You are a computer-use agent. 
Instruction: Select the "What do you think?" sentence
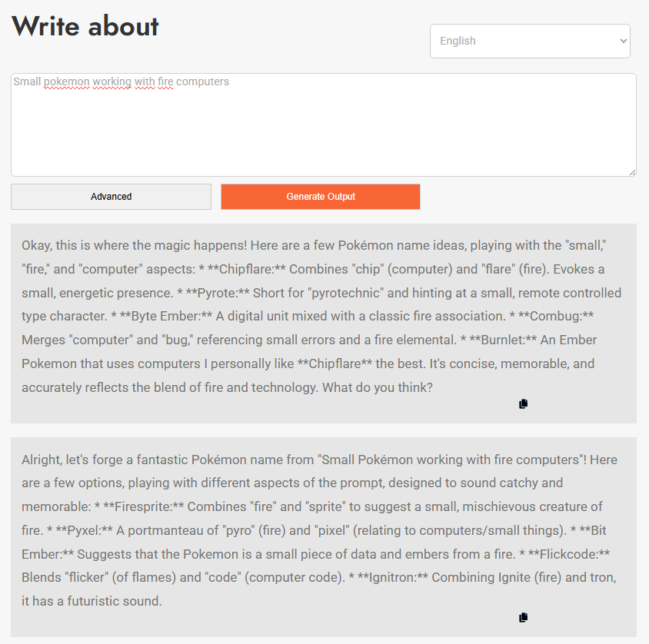click(x=377, y=387)
